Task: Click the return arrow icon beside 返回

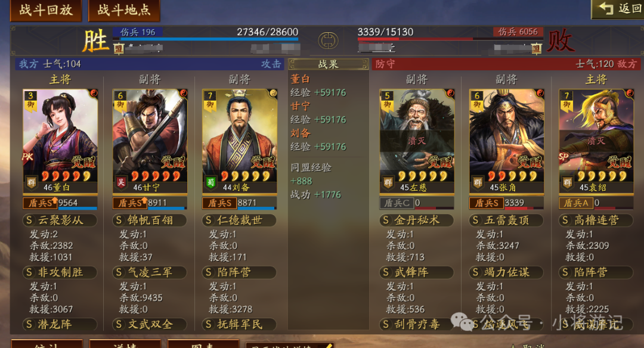Action: click(x=606, y=8)
